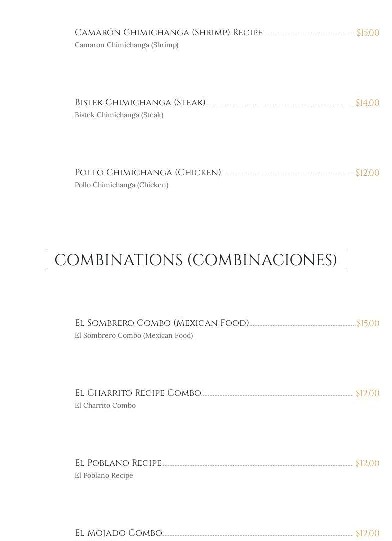Open the El Sombrero Combo (Mexican Food) title
This screenshot has height=541, width=392.
(x=162, y=323)
